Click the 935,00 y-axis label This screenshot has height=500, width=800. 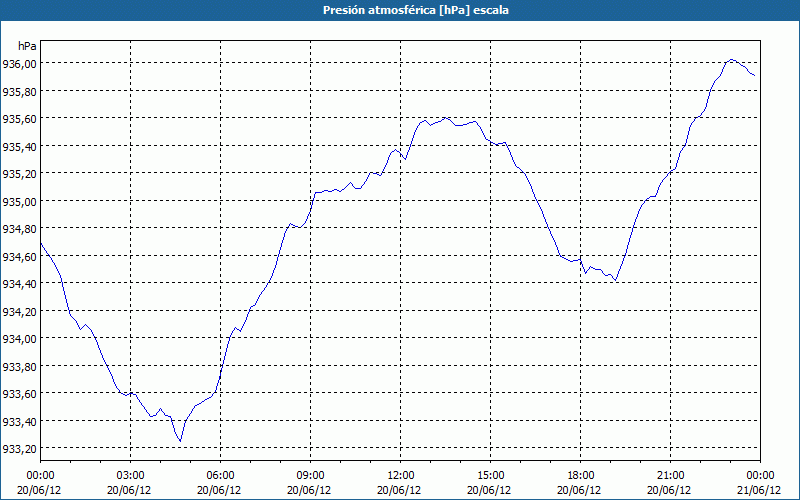(19, 202)
